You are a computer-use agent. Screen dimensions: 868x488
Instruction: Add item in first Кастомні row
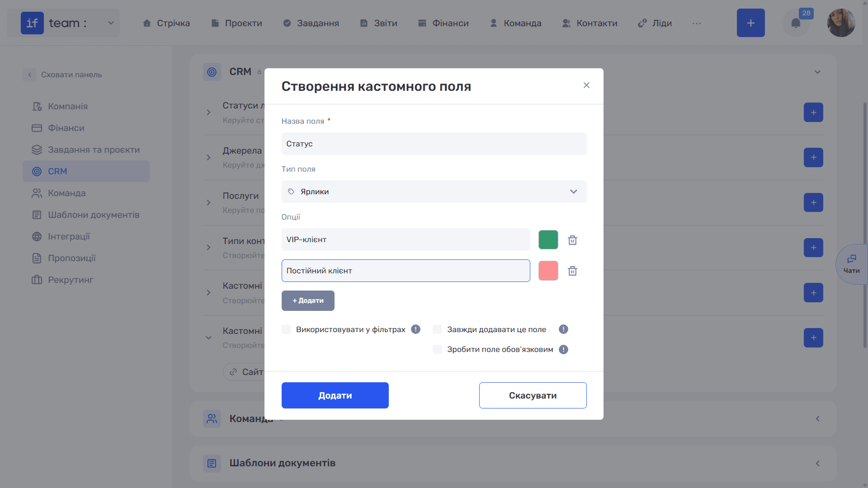814,293
